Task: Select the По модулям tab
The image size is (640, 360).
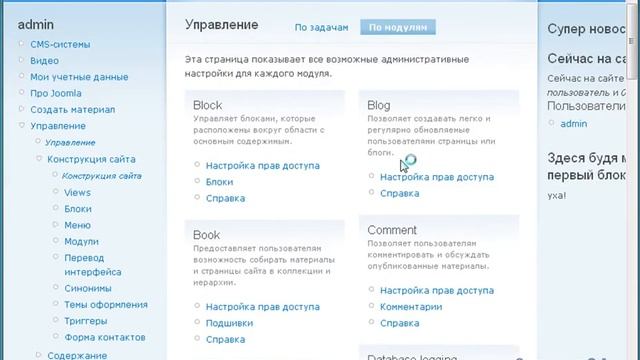Action: pos(398,27)
